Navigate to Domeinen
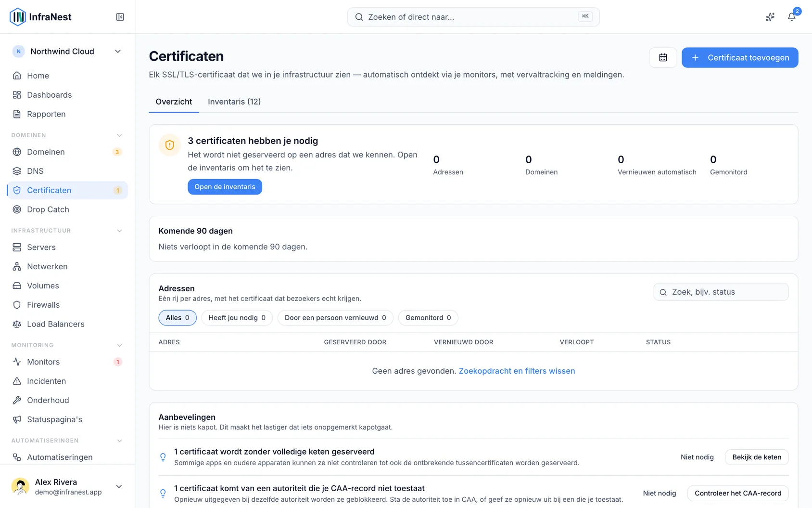 click(67, 152)
